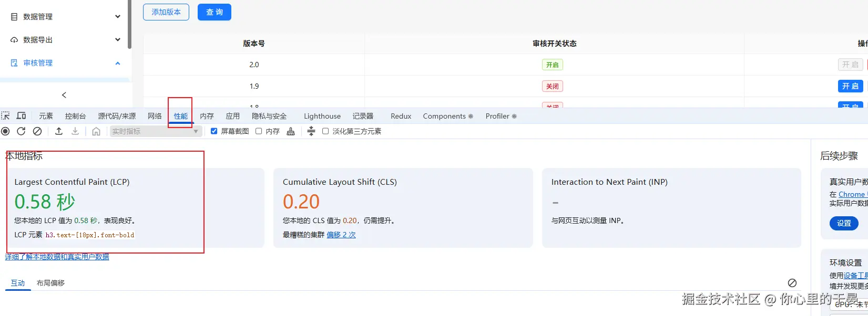Clear interactions log circle-slash icon

pyautogui.click(x=792, y=283)
